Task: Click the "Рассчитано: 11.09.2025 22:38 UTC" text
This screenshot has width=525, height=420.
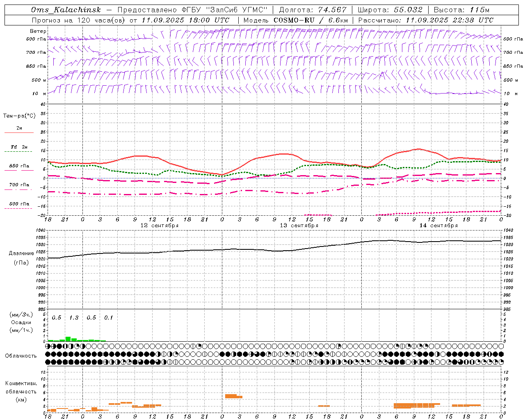Action: 426,20
